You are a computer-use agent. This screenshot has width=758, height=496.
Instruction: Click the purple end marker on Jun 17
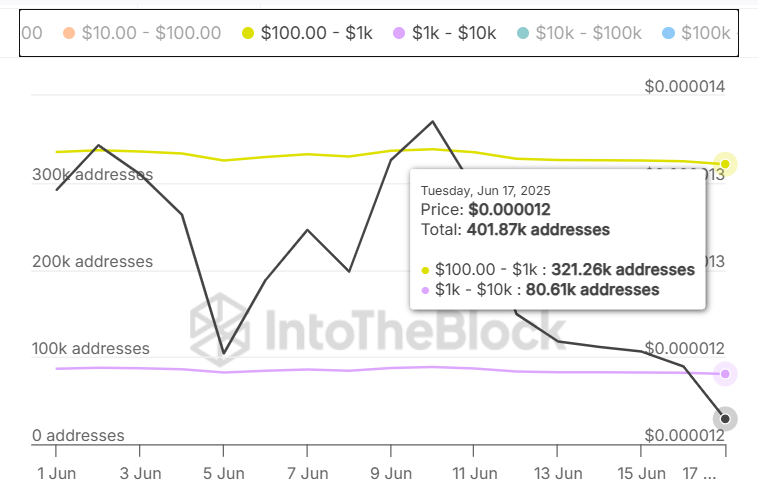click(725, 374)
